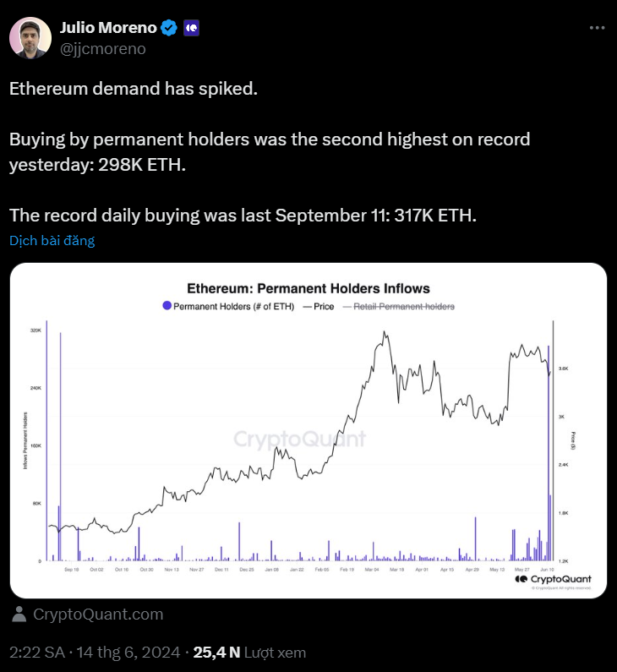Toggle the Permanent Holders (# of ETH) legend label
Viewport: 617px width, 672px height.
coord(233,307)
